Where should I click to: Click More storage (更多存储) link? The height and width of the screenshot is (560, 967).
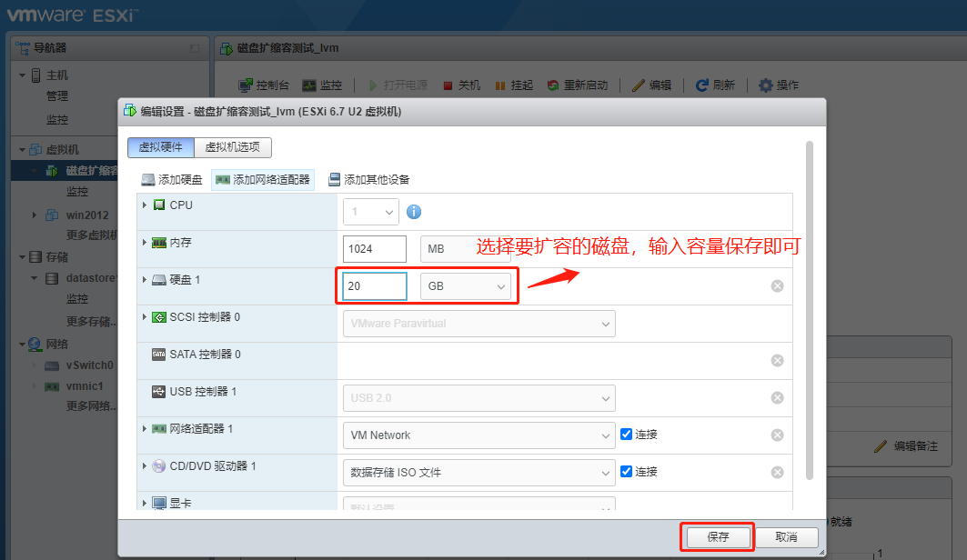pos(91,322)
